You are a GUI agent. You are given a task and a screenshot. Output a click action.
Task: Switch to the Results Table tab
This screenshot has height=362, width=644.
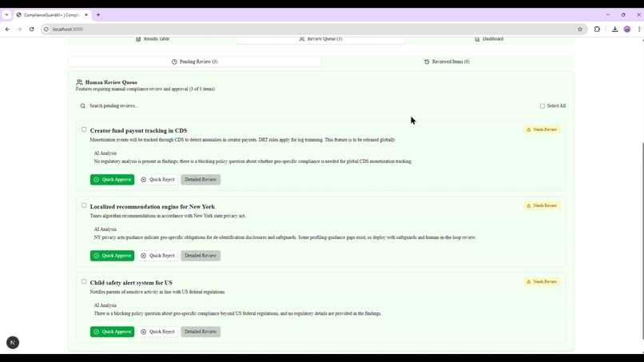coord(153,39)
